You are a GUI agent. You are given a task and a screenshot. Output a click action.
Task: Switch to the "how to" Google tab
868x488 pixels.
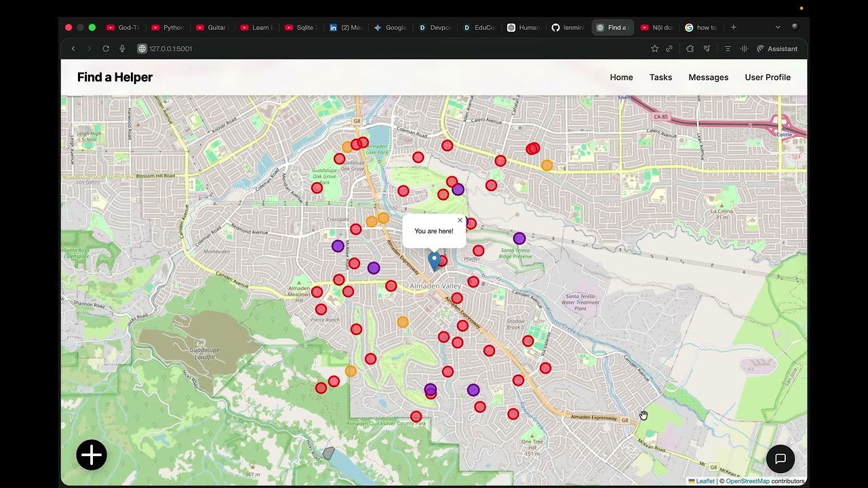click(x=701, y=28)
